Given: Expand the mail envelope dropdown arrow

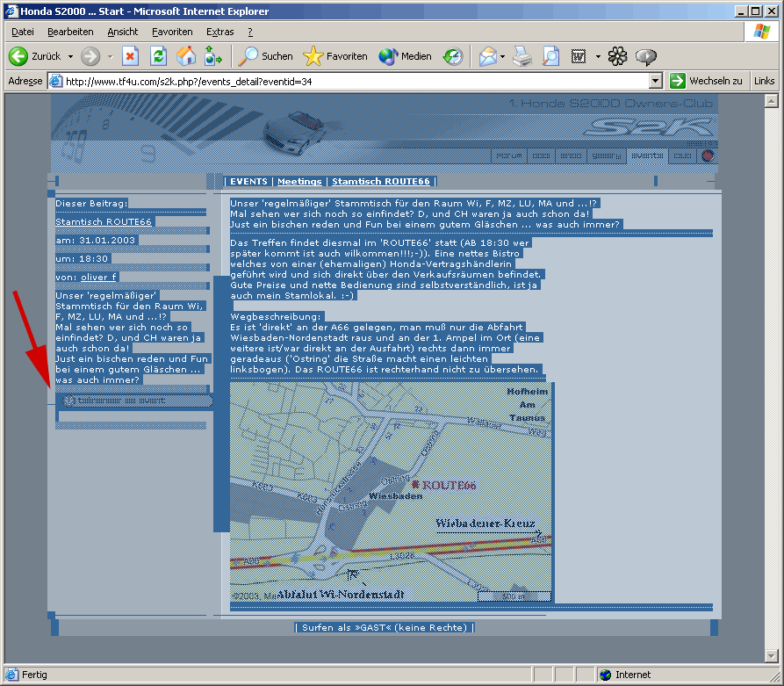Looking at the screenshot, I should (x=502, y=56).
